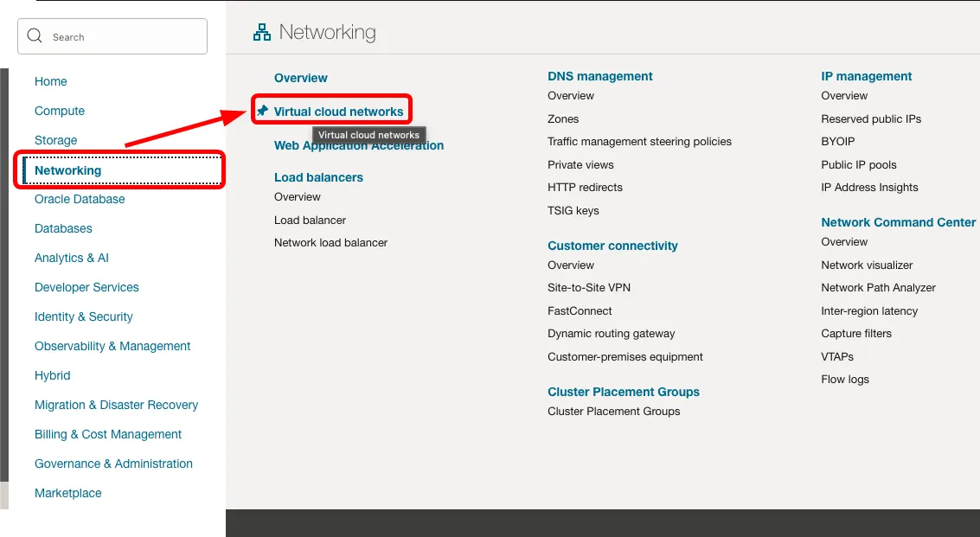This screenshot has height=537, width=980.
Task: Select Storage from the side menu
Action: click(x=55, y=140)
